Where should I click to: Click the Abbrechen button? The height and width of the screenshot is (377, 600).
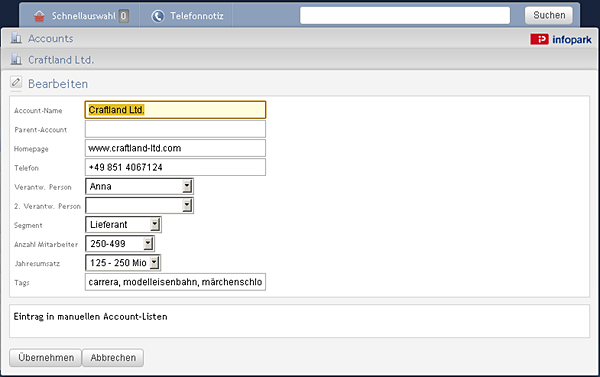[x=113, y=357]
